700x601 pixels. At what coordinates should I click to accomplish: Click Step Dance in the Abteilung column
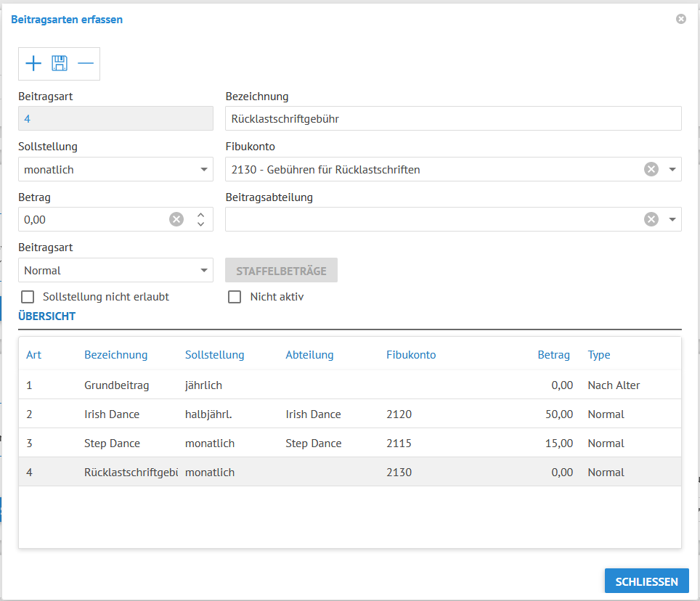[x=314, y=443]
